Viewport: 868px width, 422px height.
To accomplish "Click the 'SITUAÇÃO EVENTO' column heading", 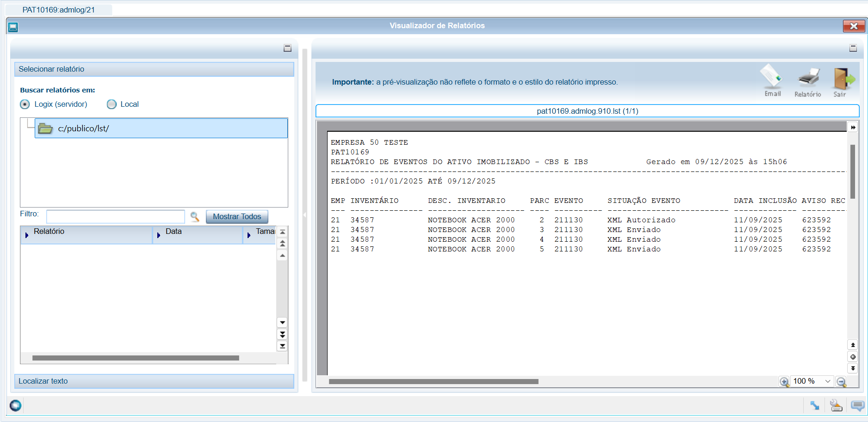I will point(644,201).
